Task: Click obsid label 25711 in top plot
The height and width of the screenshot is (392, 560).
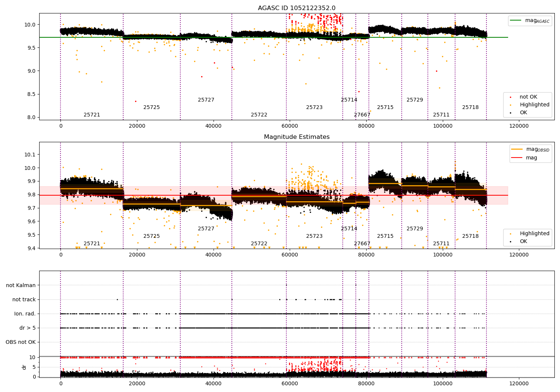Action: [x=441, y=115]
